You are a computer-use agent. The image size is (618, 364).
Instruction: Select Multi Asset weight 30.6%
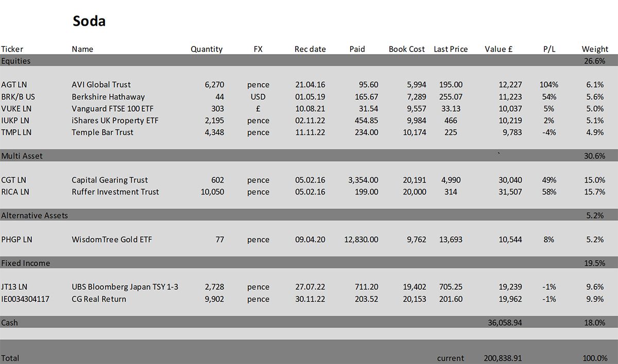tap(594, 156)
